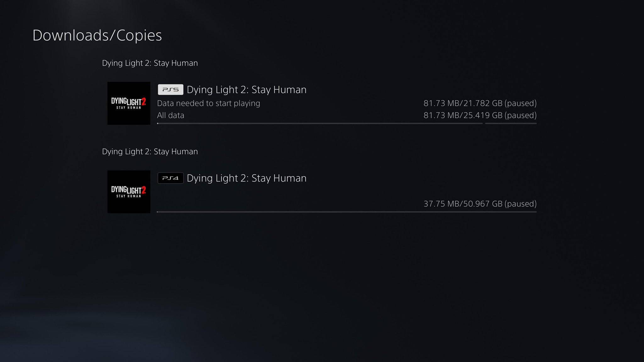
Task: Click the short second segment of PS5 progress bar
Action: pyautogui.click(x=511, y=123)
